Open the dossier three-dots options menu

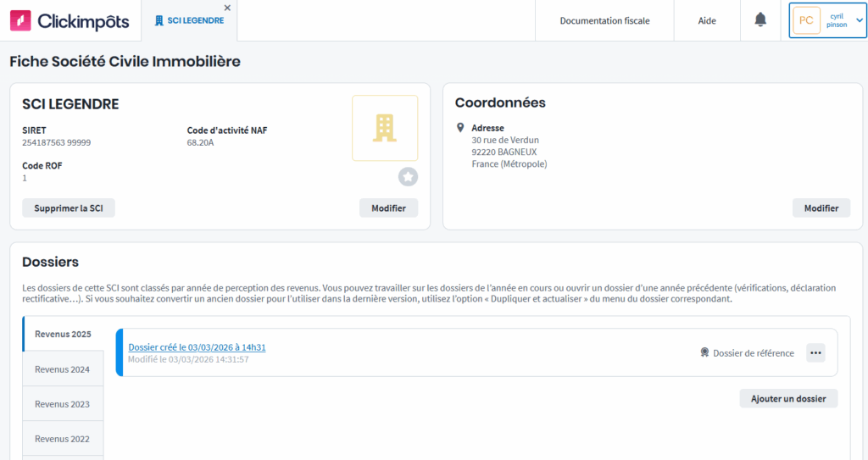[815, 353]
